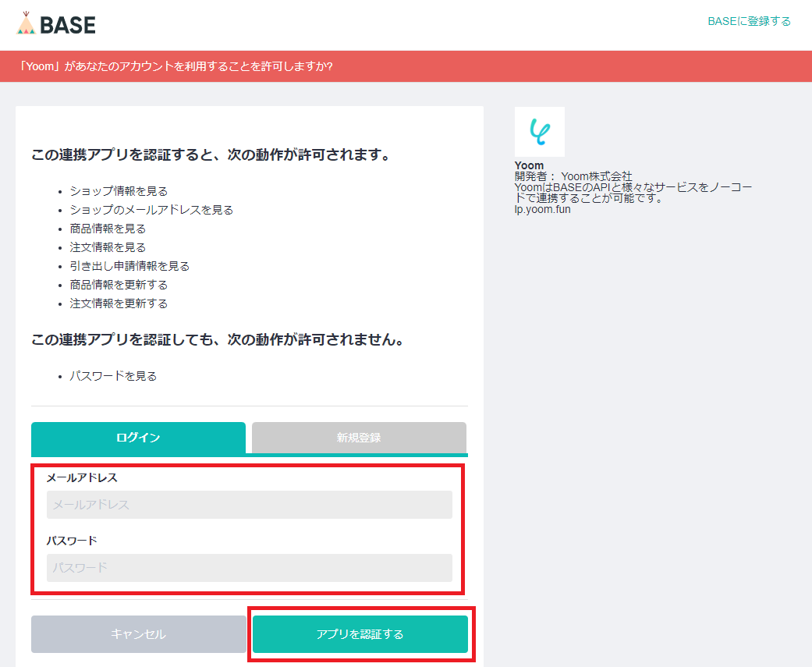Click the BASE tent logo
The height and width of the screenshot is (667, 812).
tap(56, 24)
